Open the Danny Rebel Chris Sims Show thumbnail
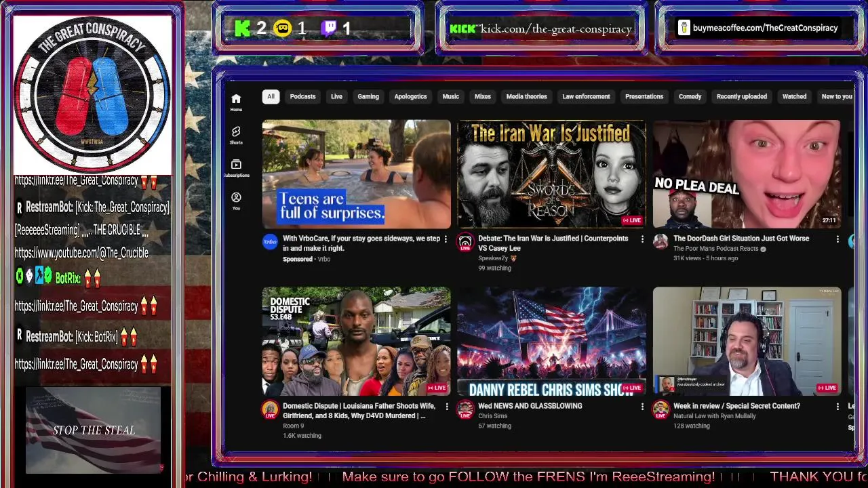Image resolution: width=868 pixels, height=488 pixels. pyautogui.click(x=552, y=342)
